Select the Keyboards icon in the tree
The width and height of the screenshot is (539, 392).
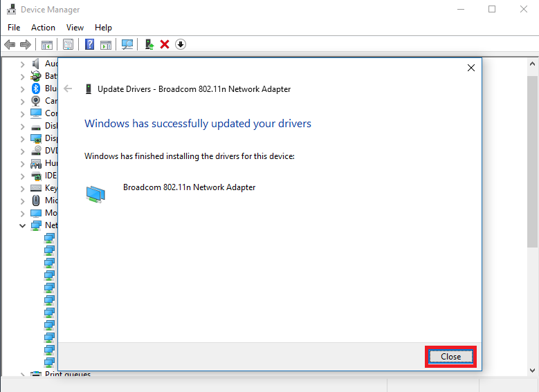pyautogui.click(x=36, y=188)
